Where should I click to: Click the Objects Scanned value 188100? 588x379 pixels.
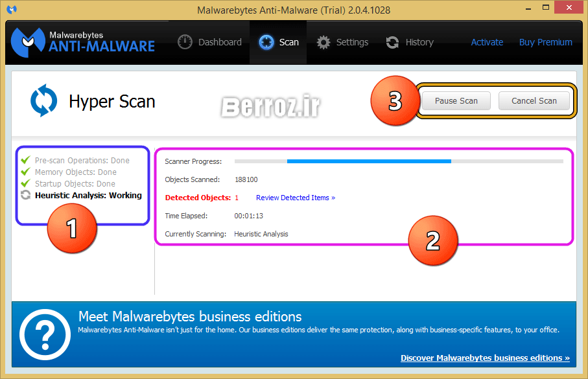[246, 179]
